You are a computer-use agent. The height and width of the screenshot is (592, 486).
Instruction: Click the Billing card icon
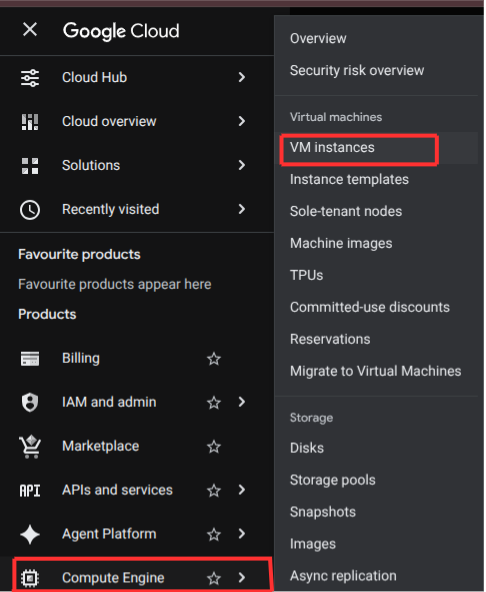tap(30, 359)
